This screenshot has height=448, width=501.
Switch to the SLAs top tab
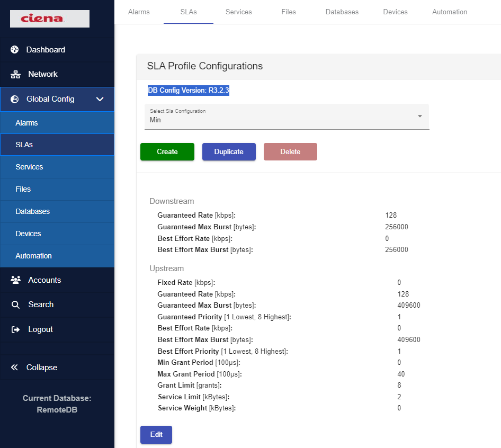pos(189,12)
